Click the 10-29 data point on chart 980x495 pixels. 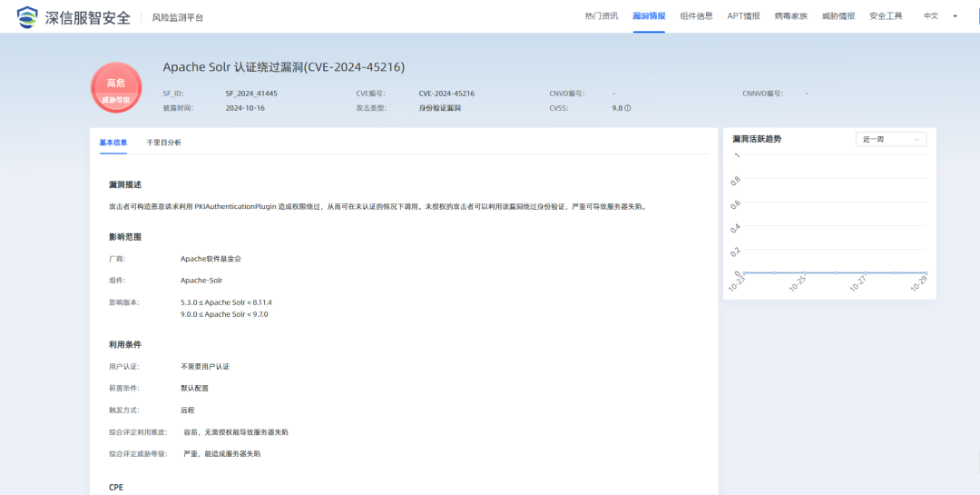[926, 272]
